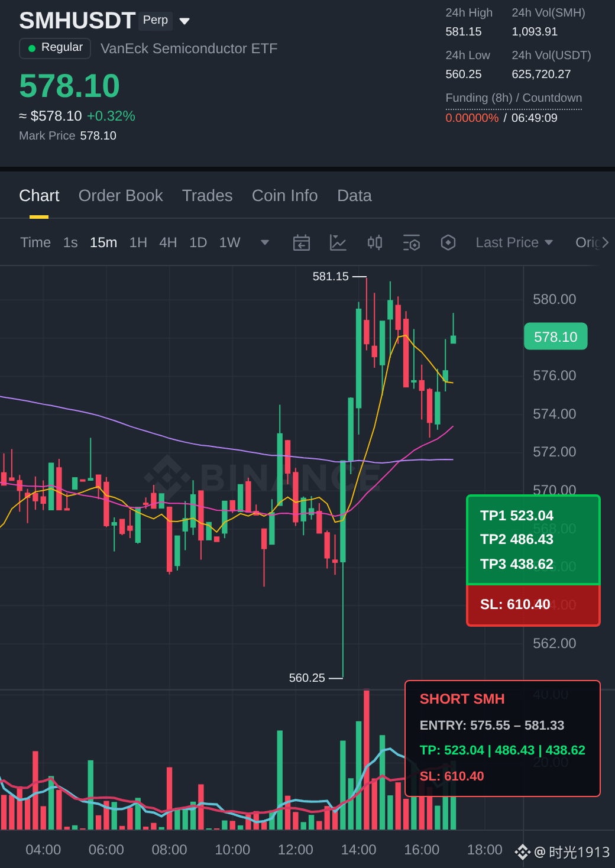This screenshot has width=615, height=868.
Task: Expand more time intervals dropdown
Action: (265, 242)
